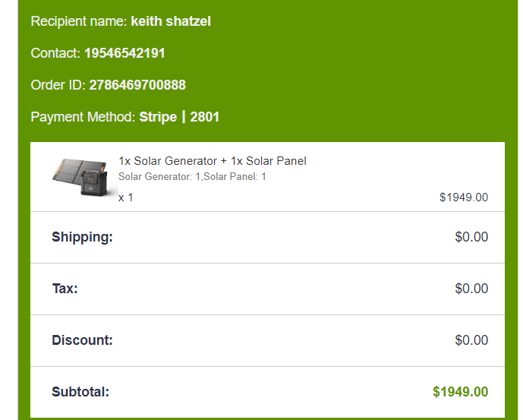Click the discount amount $0.00 value
Screen dimensions: 523x420
tap(471, 340)
